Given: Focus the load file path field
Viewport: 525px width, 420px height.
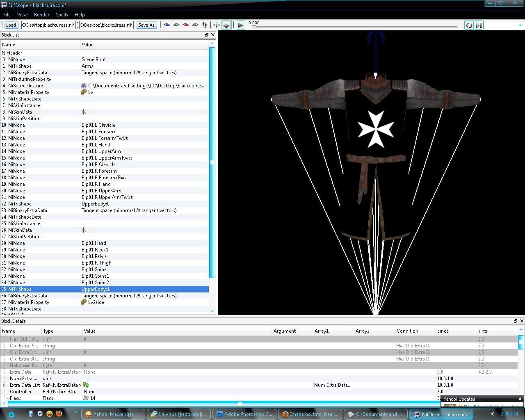Looking at the screenshot, I should (x=48, y=25).
